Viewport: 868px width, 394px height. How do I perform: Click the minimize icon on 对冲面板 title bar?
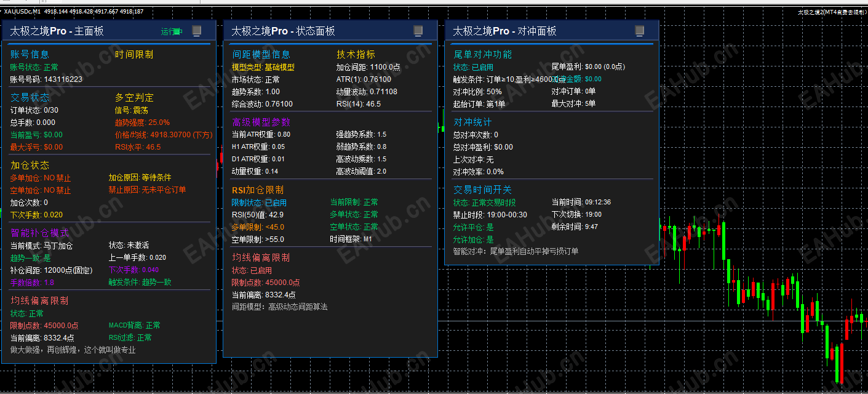pyautogui.click(x=639, y=30)
